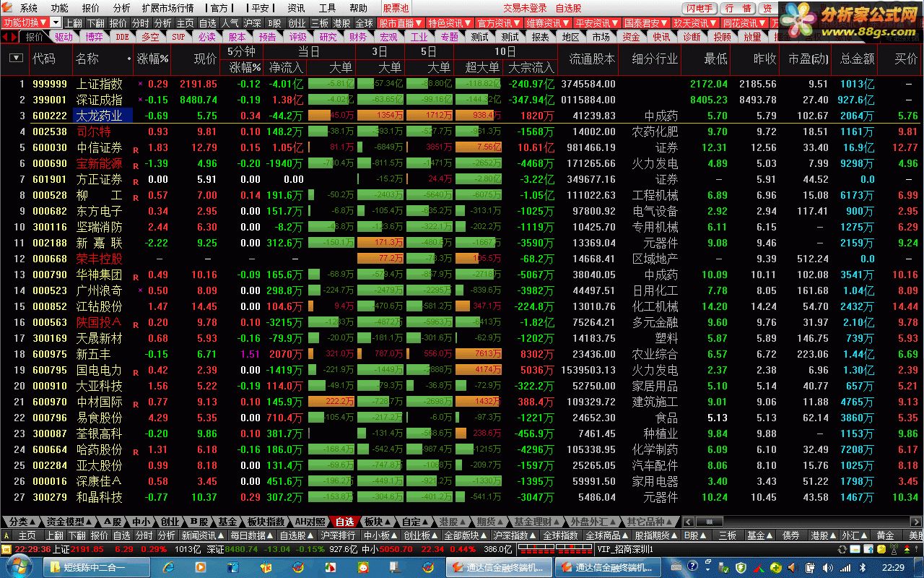Click the left arrow icon beside the 报价 tab
Viewport: 924px width, 578px height.
pos(5,36)
